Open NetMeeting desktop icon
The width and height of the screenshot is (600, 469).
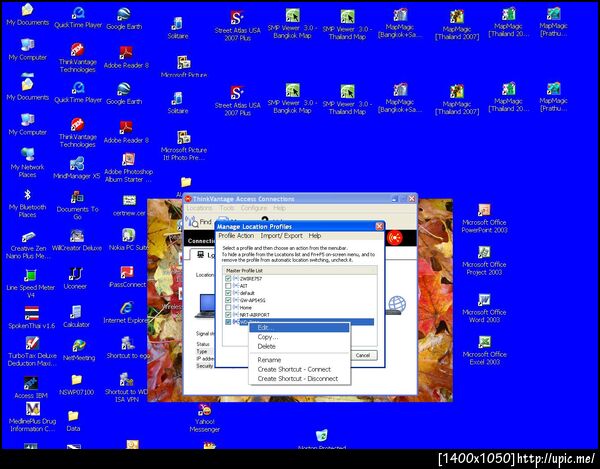tap(79, 345)
